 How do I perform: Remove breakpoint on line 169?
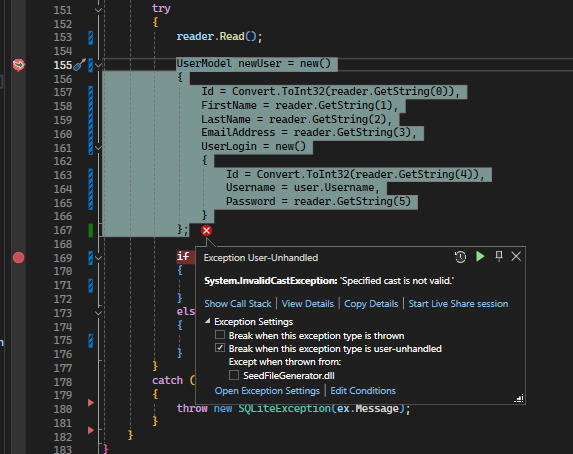(19, 258)
